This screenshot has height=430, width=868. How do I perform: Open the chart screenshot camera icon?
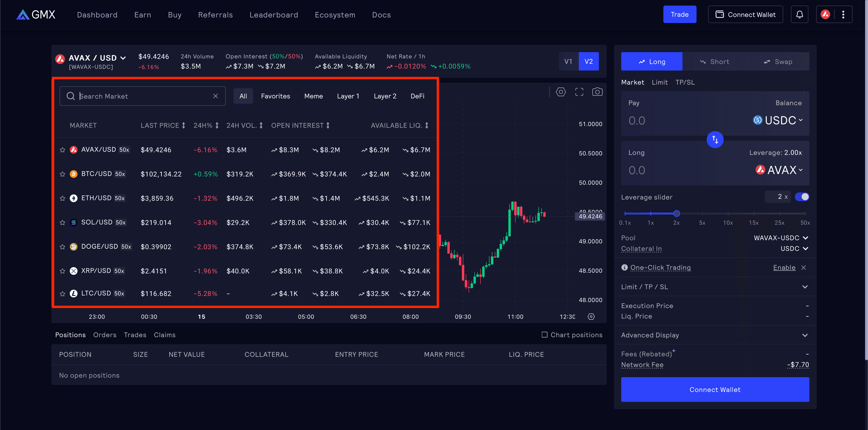point(597,92)
